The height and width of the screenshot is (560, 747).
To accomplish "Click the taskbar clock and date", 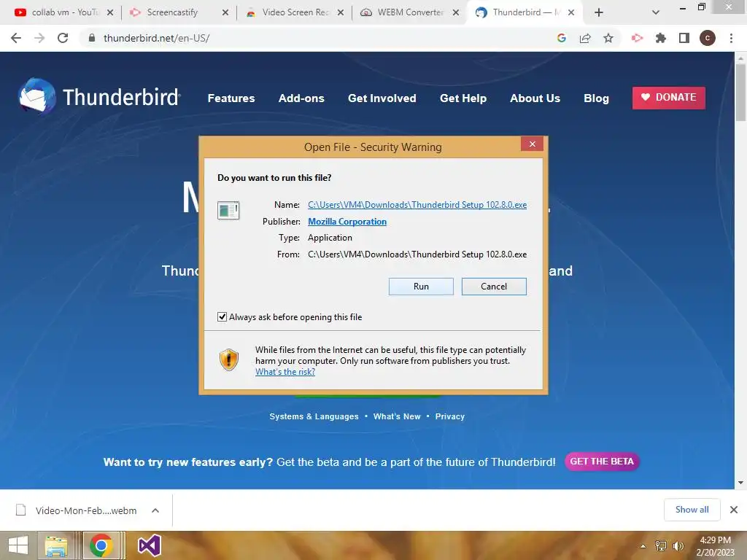I will coord(716,546).
